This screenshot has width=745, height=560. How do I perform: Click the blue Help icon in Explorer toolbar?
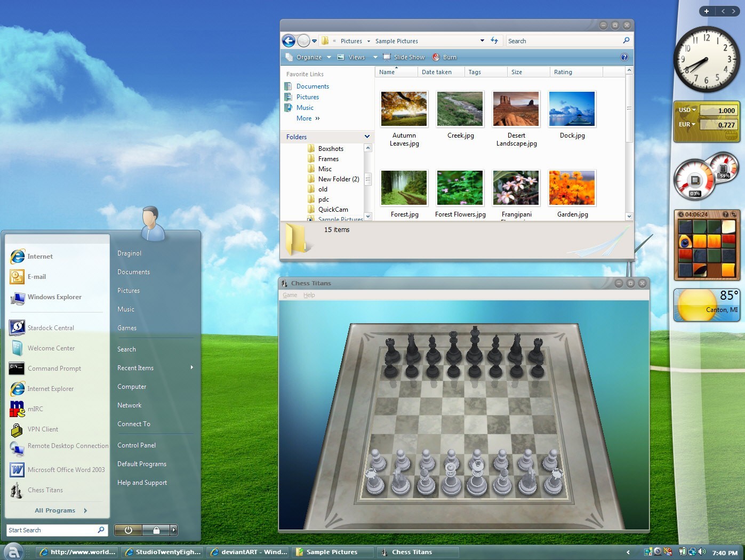point(624,57)
